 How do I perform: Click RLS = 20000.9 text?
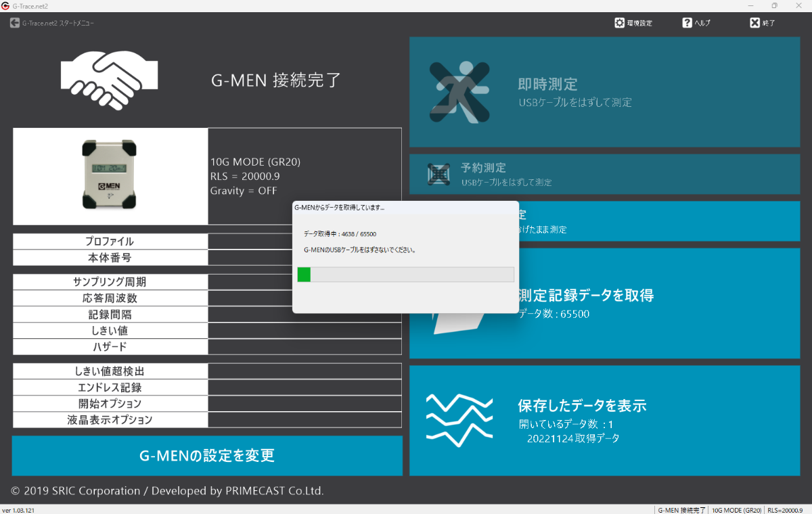[245, 177]
